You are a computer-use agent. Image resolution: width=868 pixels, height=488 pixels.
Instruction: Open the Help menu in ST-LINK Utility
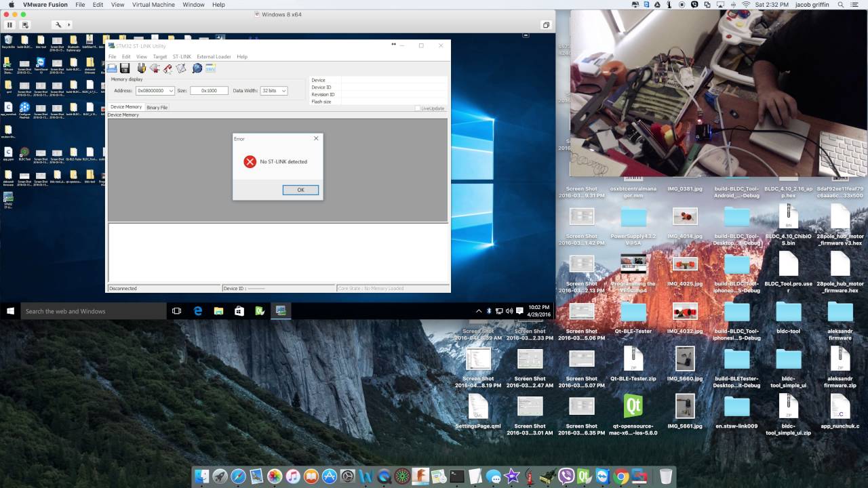click(242, 57)
